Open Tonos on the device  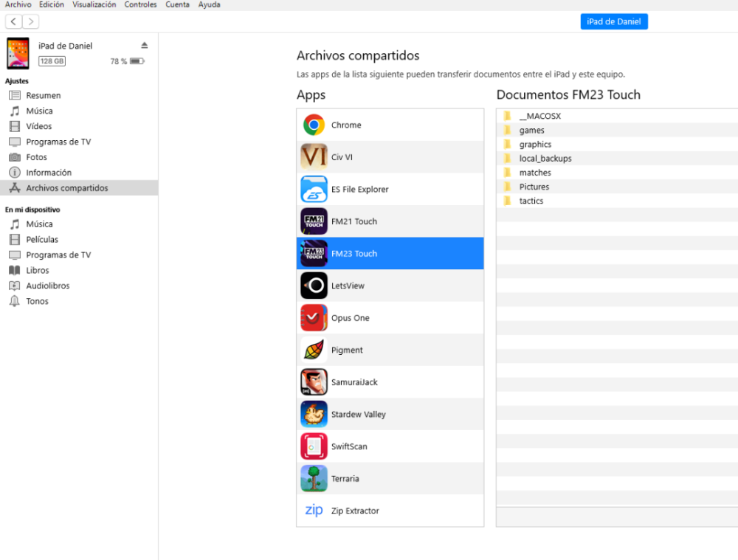pyautogui.click(x=79, y=301)
